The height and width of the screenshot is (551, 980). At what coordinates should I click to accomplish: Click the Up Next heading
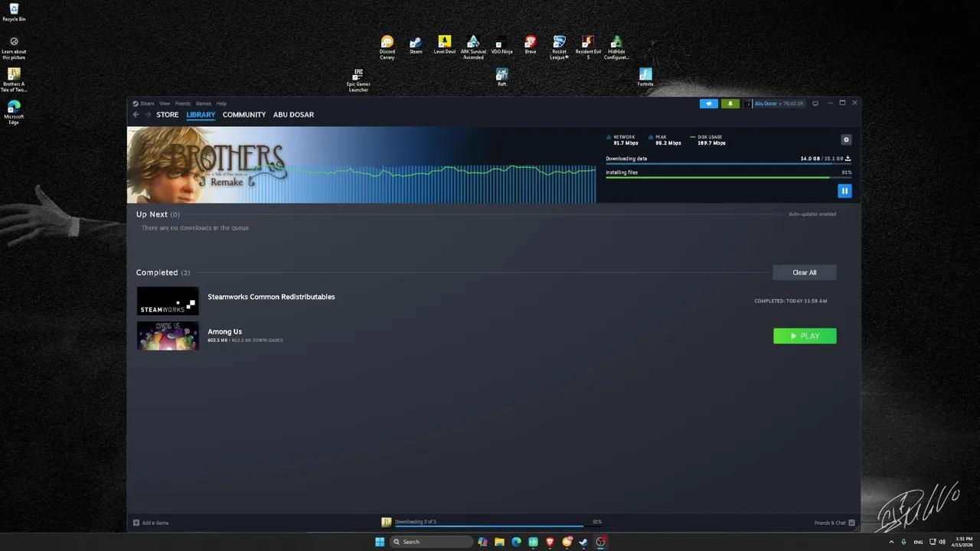pos(152,214)
